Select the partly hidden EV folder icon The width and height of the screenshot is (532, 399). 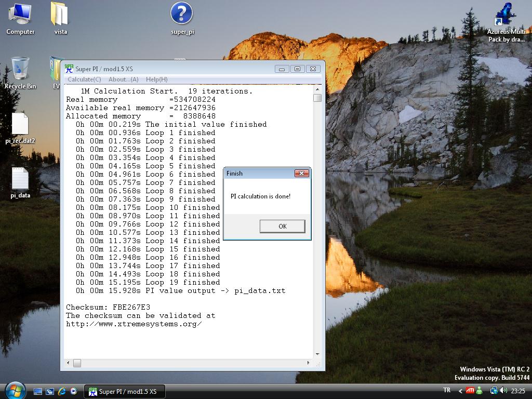point(56,73)
